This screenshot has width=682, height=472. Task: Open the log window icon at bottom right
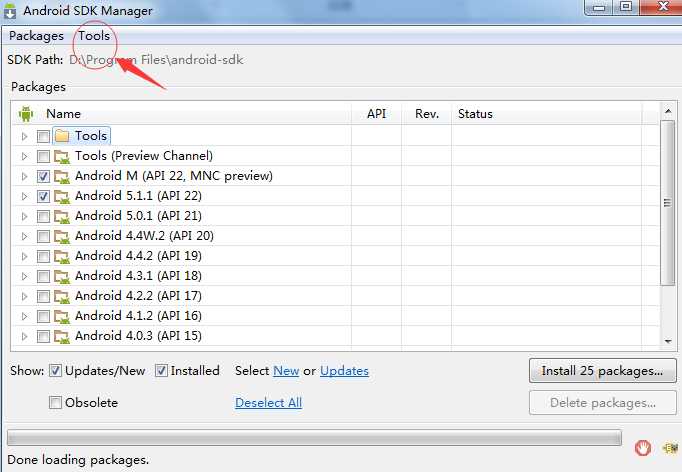[670, 448]
